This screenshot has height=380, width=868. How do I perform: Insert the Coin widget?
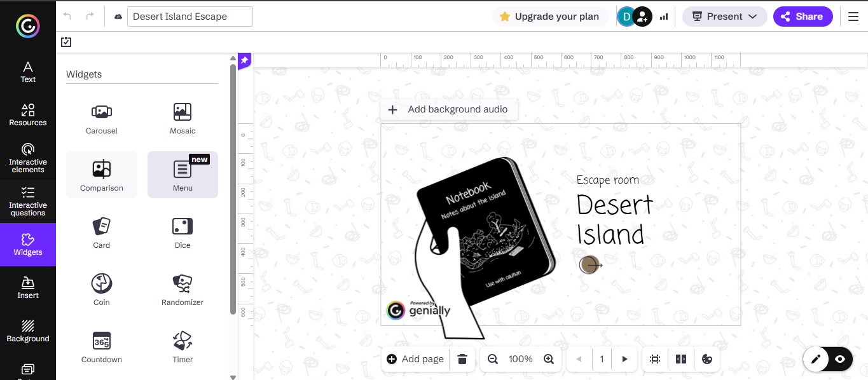point(102,290)
